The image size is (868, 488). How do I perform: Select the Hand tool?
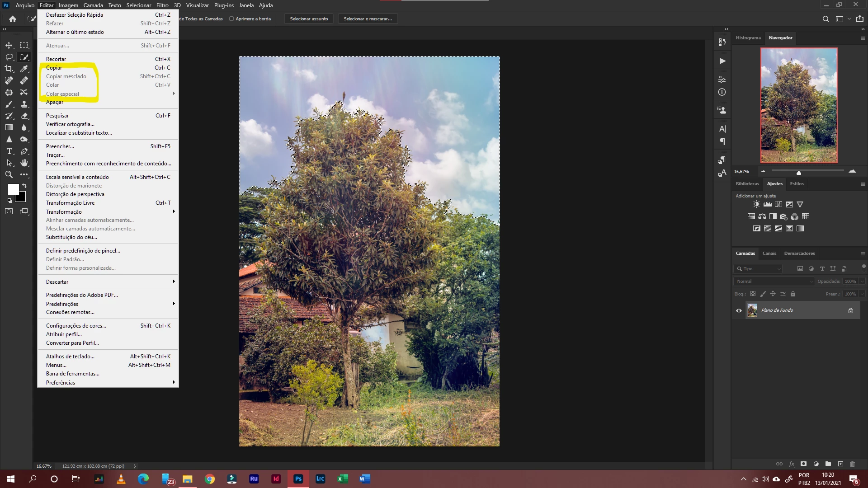tap(24, 163)
